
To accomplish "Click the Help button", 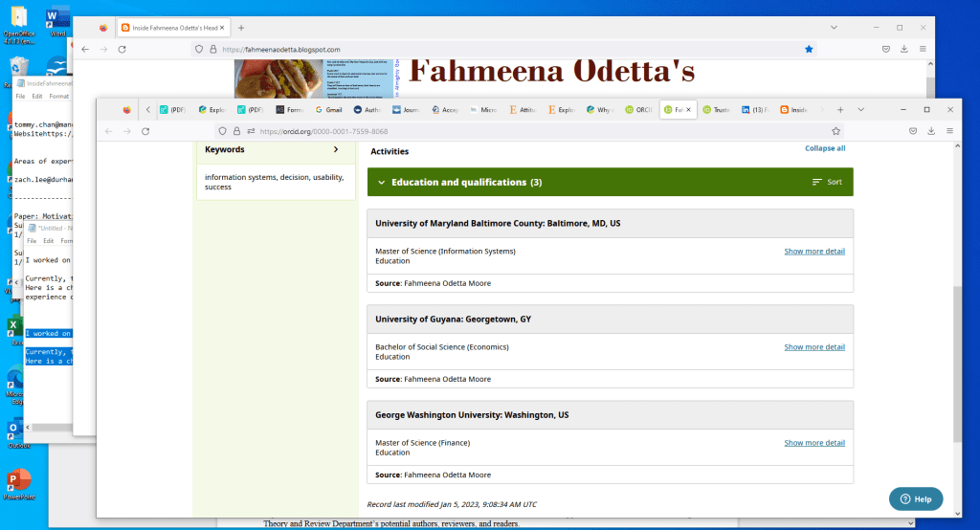I will 916,498.
